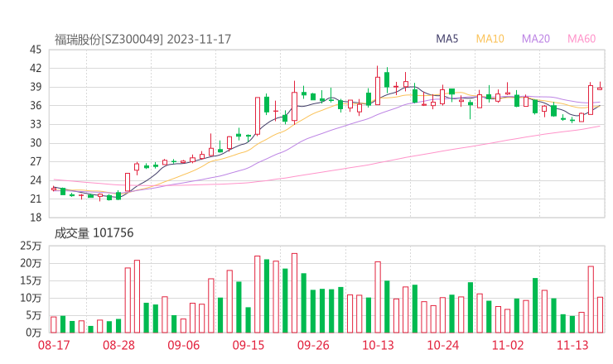Click the 08-28 date label
This screenshot has width=613, height=364.
[118, 345]
